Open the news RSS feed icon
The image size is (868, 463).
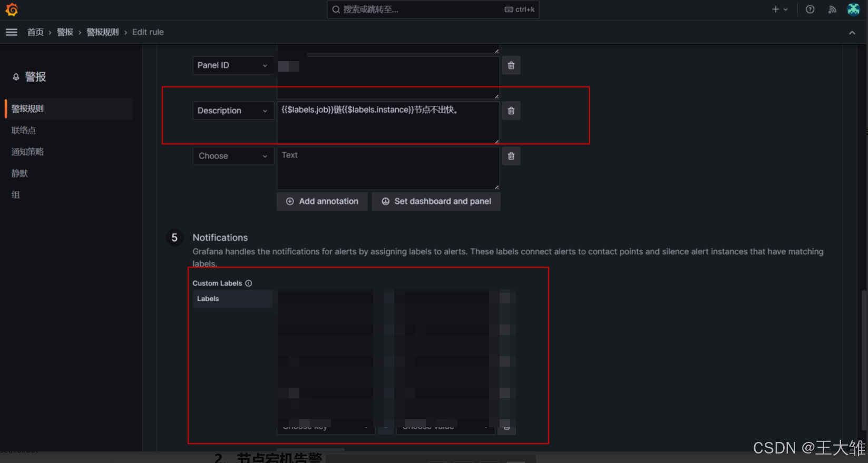(832, 9)
